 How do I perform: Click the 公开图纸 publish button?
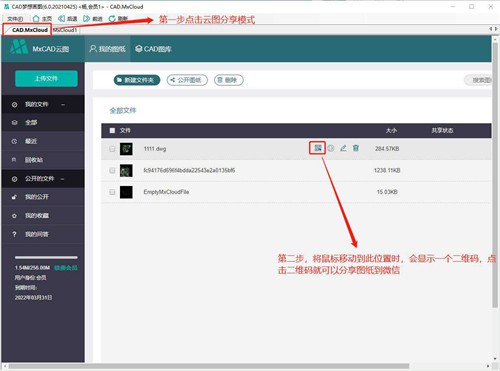[x=187, y=80]
